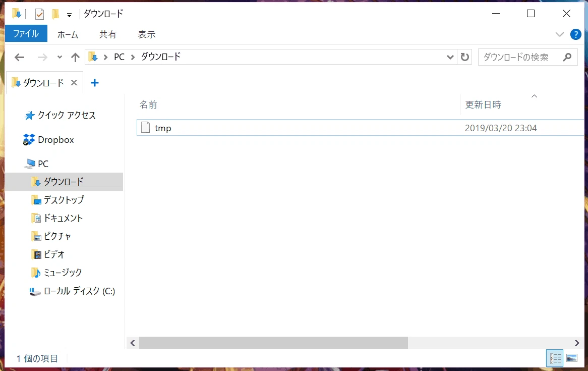This screenshot has width=588, height=371.
Task: Click the horizontal scrollbar thumb
Action: point(273,343)
